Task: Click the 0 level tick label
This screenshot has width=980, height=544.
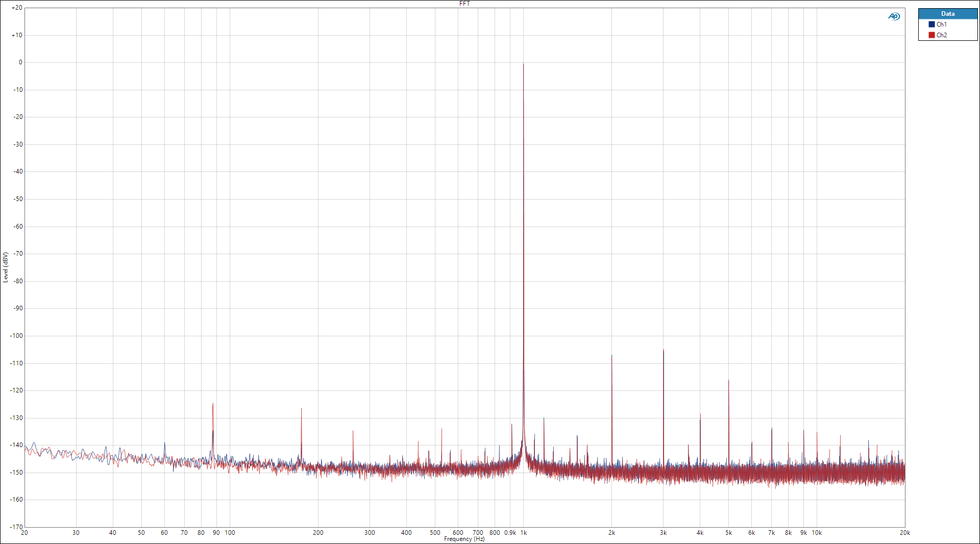Action: pyautogui.click(x=20, y=62)
